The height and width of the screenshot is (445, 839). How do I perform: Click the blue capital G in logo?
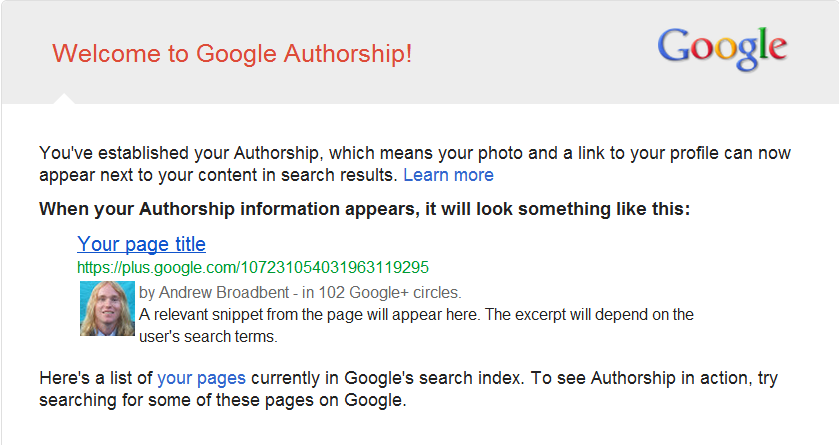674,44
